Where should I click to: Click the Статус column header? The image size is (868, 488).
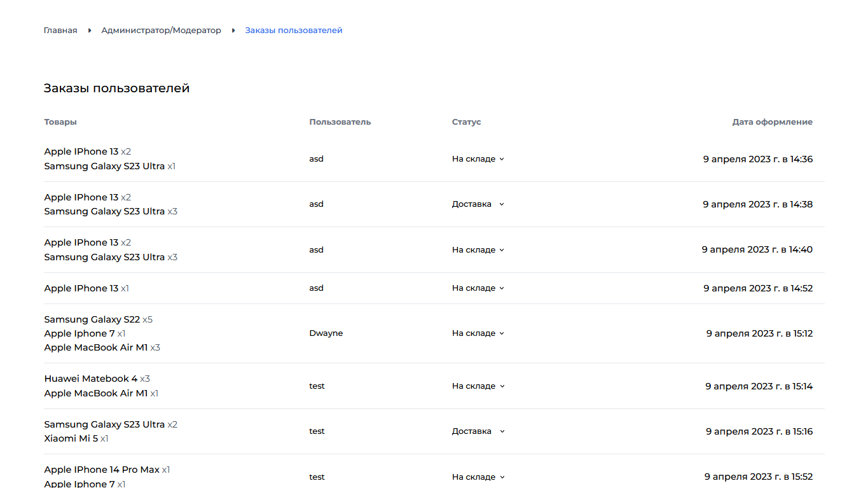(x=465, y=122)
